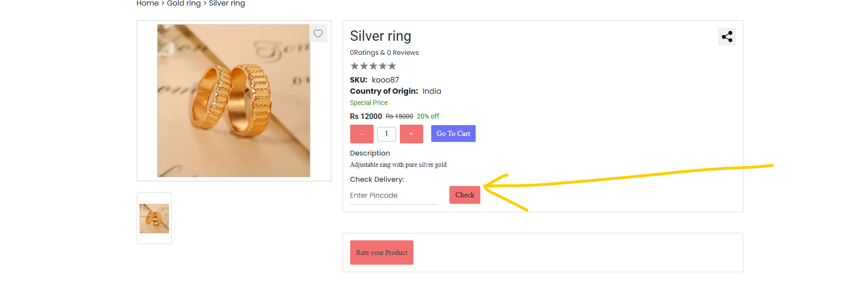Image resolution: width=868 pixels, height=290 pixels.
Task: Open 0Ratings & 0 Reviews text
Action: click(384, 52)
